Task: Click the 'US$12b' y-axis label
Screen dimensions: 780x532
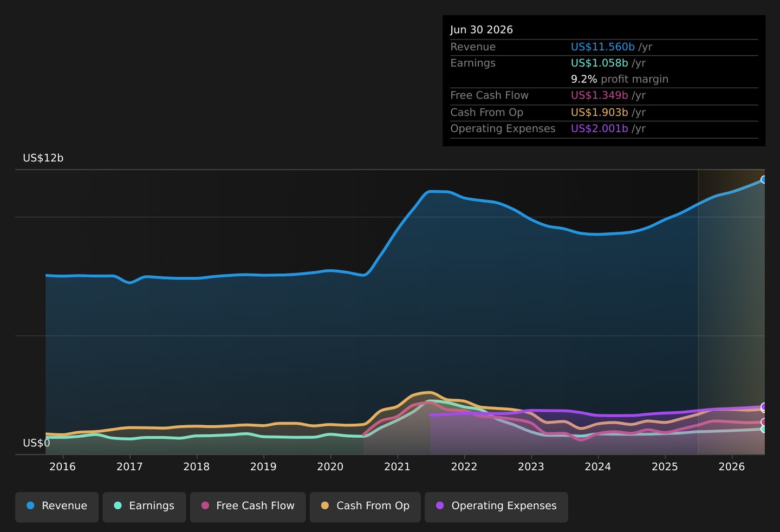Action: tap(43, 158)
